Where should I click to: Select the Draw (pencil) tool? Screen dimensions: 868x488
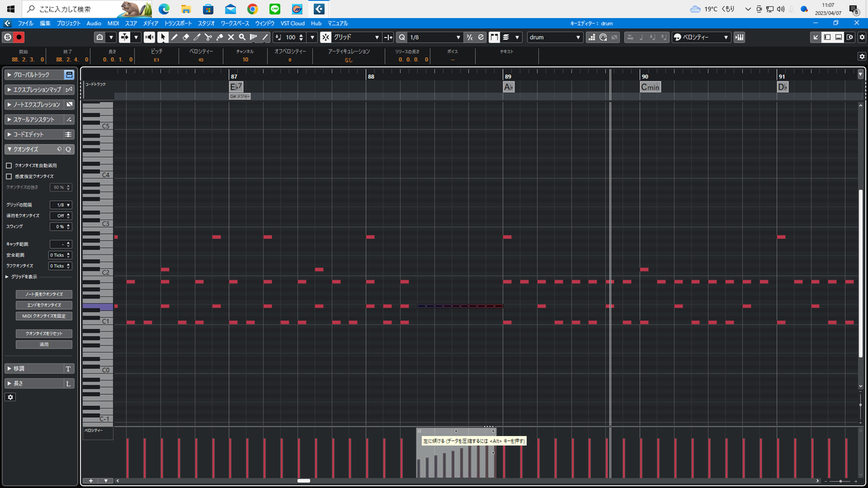174,37
